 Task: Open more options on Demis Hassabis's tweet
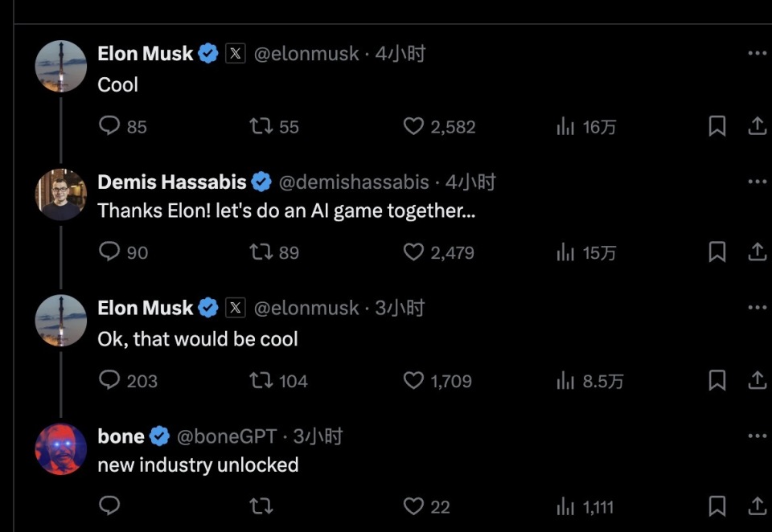(x=757, y=182)
